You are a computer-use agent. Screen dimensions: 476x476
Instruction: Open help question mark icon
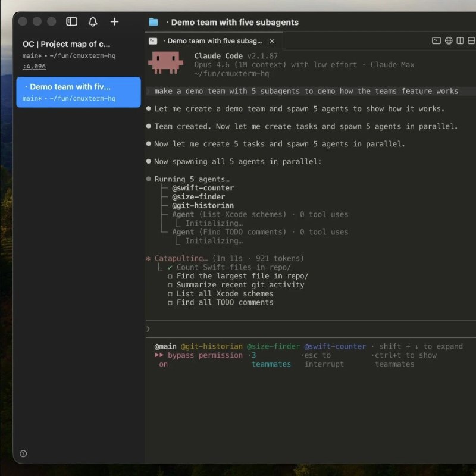tap(23, 453)
